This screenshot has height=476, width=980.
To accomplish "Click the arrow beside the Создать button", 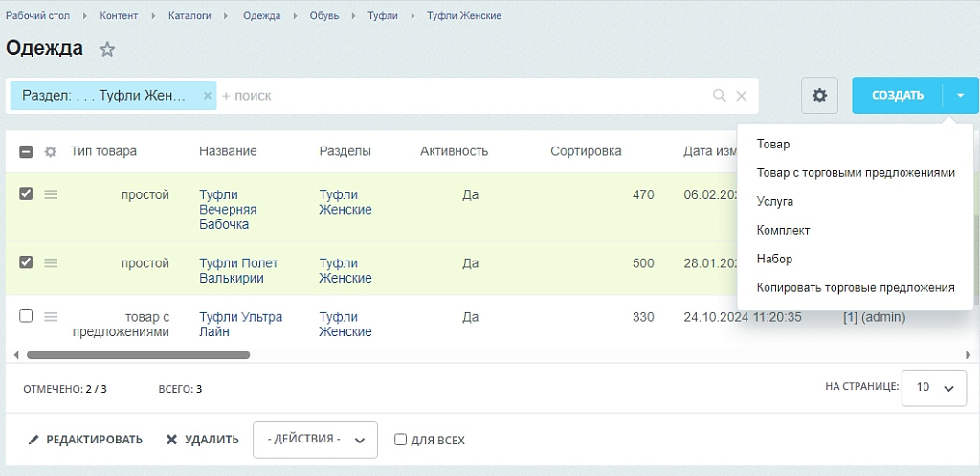I will (960, 96).
